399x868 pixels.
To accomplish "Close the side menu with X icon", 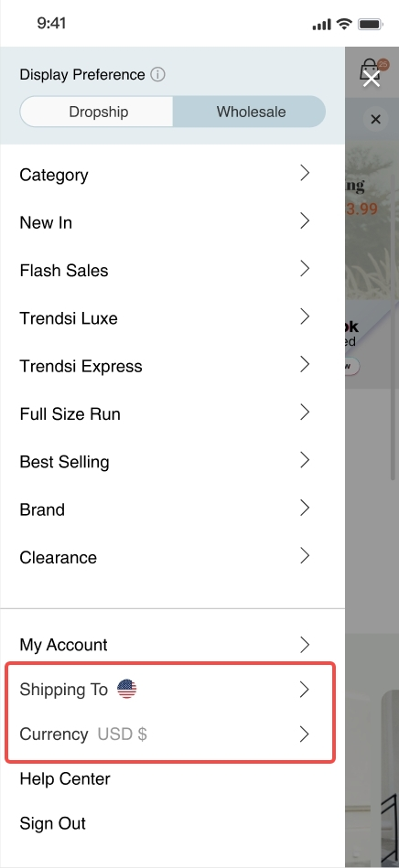I will [372, 79].
